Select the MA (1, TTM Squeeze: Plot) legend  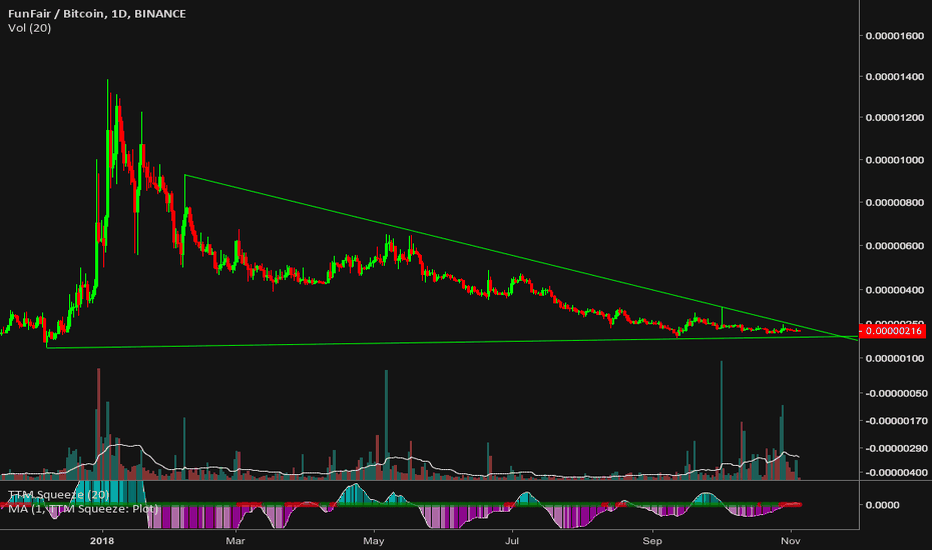click(83, 509)
